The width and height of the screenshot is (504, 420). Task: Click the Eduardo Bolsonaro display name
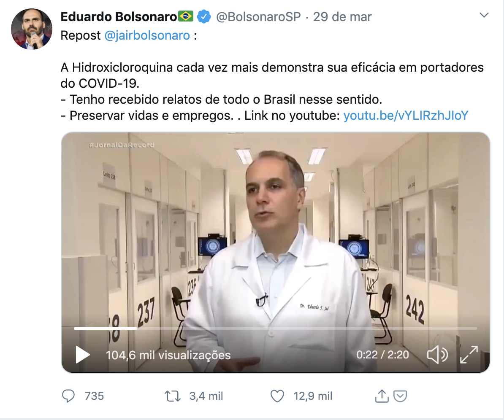click(119, 17)
